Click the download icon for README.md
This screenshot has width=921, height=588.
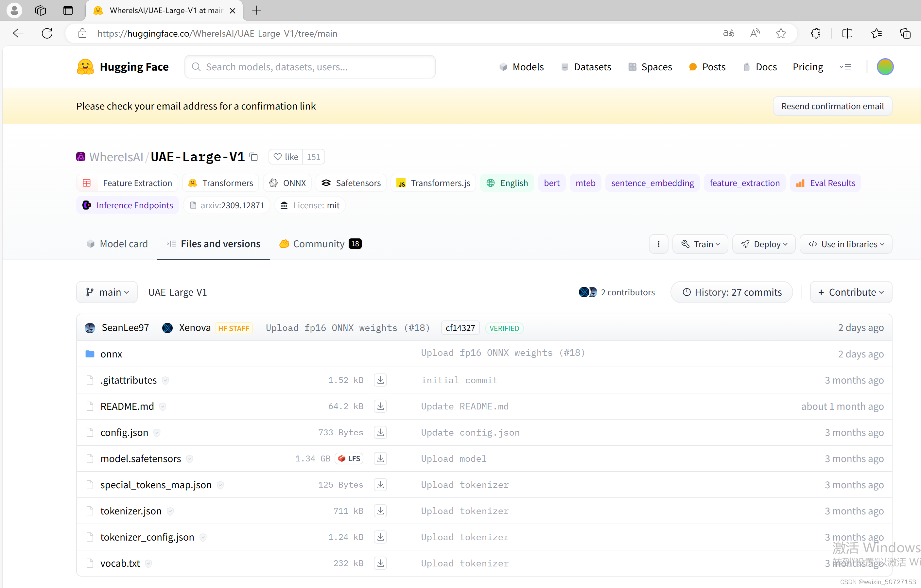pyautogui.click(x=380, y=406)
